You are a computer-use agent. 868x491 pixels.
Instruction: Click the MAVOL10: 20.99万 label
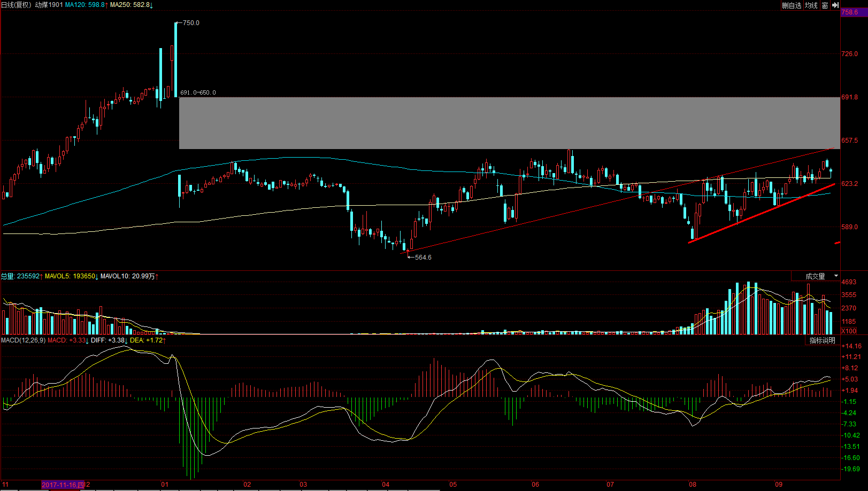[x=129, y=276]
